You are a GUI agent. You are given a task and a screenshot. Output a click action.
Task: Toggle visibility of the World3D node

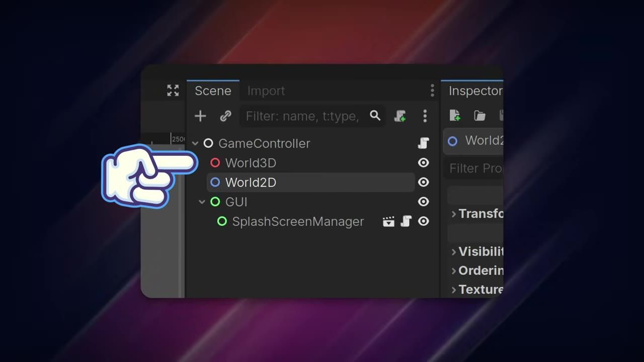click(x=424, y=163)
